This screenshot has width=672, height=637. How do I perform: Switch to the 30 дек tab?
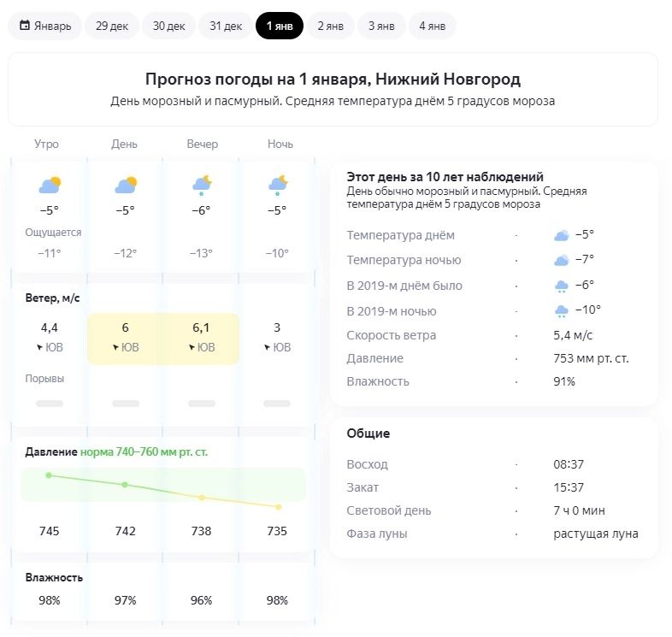pos(168,26)
